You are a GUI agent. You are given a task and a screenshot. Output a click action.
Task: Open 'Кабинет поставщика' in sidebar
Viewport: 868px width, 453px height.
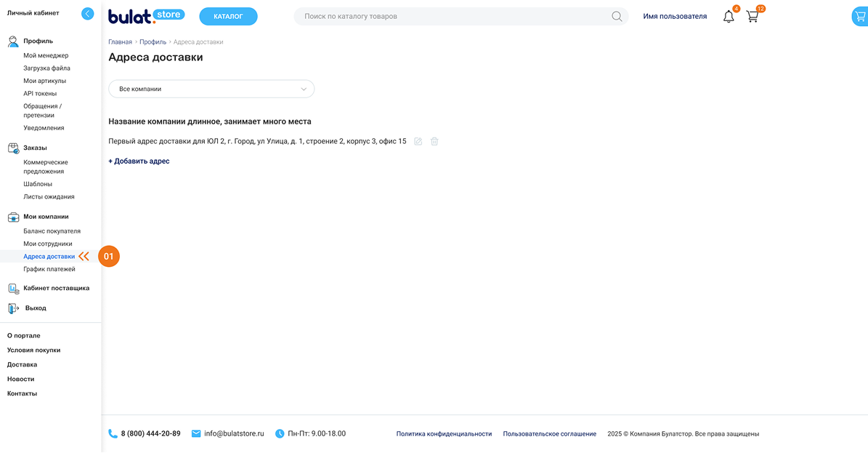(56, 288)
